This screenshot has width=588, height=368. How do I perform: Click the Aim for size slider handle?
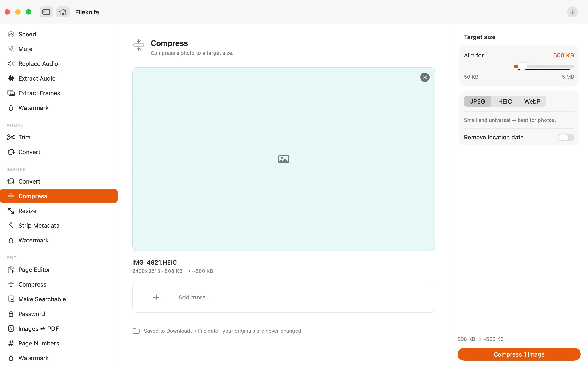coord(523,66)
